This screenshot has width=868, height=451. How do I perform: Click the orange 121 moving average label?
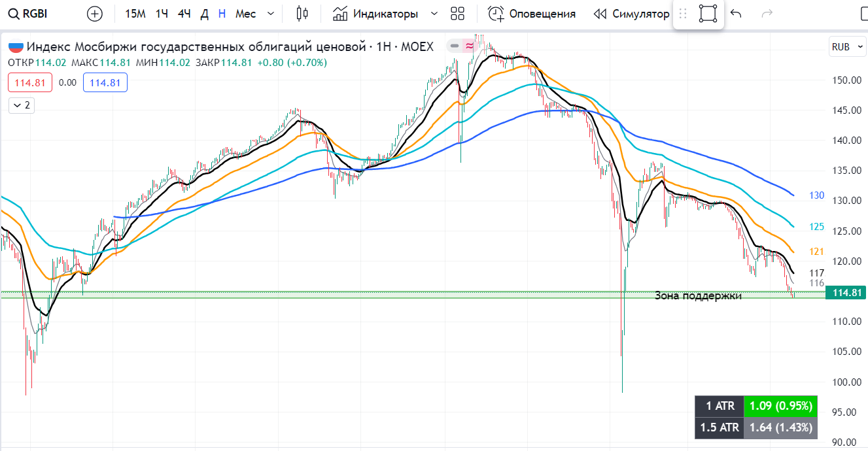(817, 252)
